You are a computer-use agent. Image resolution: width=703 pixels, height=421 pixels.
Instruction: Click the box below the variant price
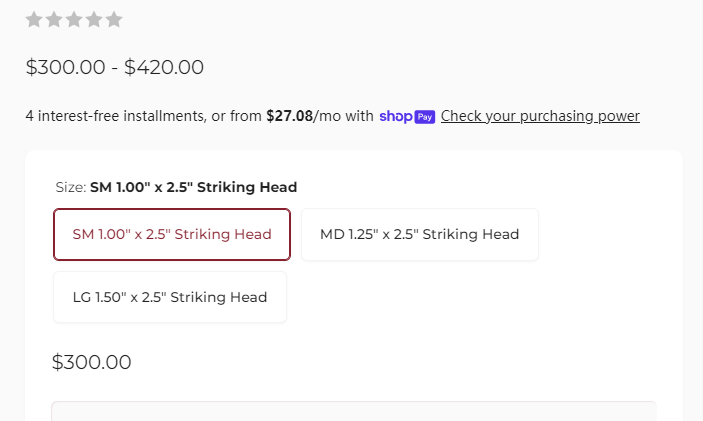[354, 411]
